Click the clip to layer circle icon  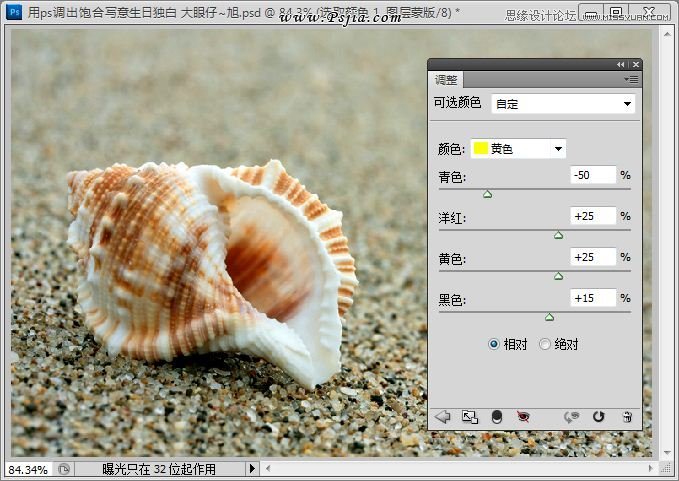tap(497, 417)
